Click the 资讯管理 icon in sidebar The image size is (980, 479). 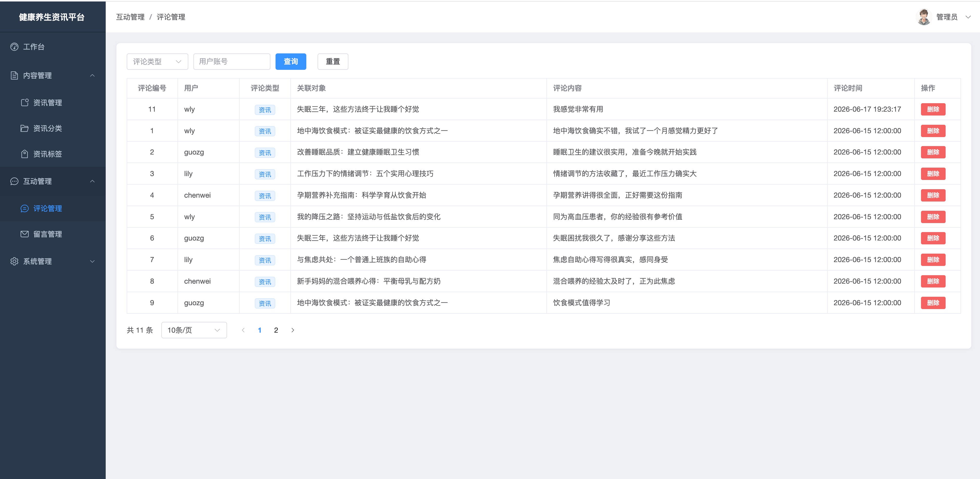[25, 102]
